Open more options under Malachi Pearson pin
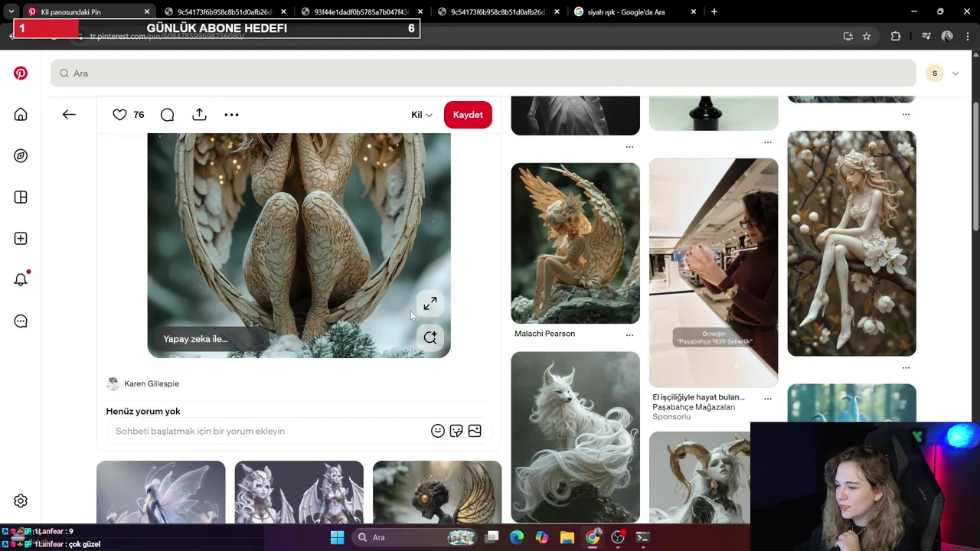 coord(629,334)
